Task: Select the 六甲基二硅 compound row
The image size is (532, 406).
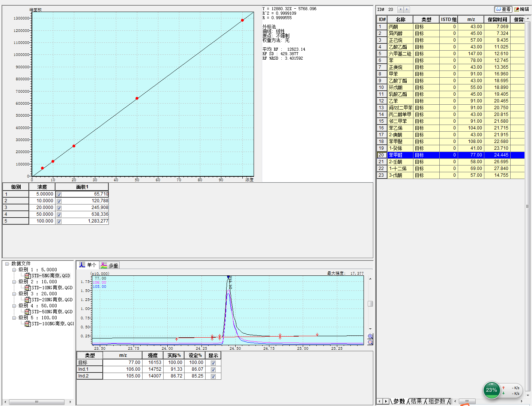Action: [451, 54]
